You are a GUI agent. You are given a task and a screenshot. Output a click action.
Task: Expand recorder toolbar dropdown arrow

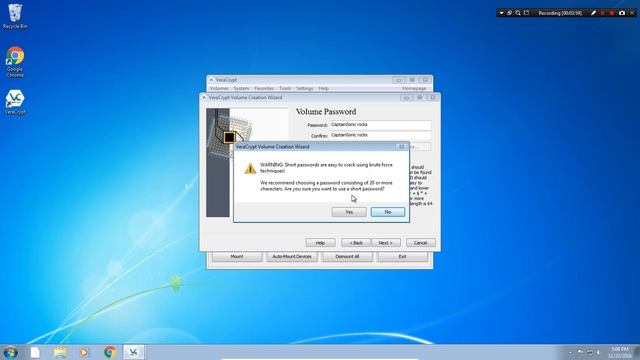(501, 13)
